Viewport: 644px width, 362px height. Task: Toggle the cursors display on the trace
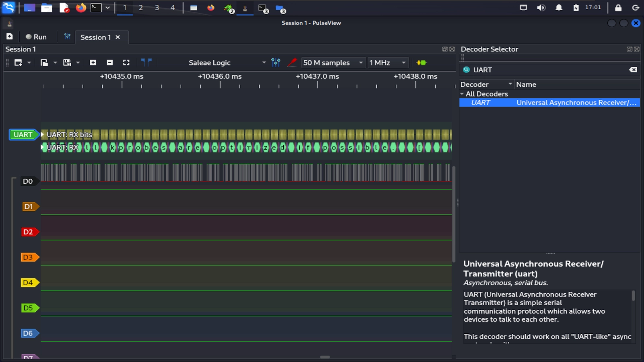click(147, 62)
